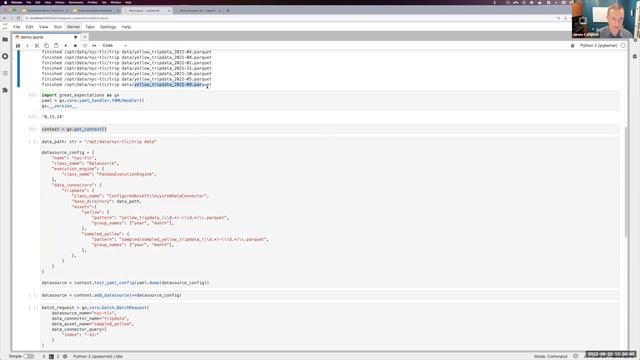Open the File menu

17,27
